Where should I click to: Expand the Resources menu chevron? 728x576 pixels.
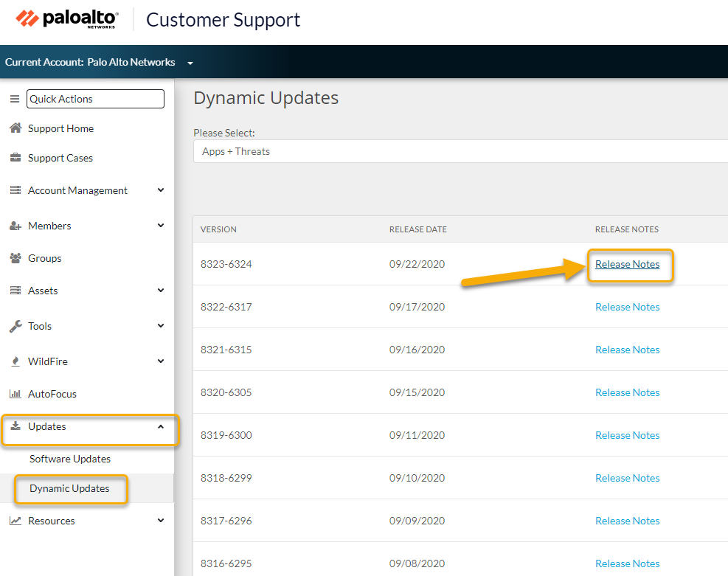click(161, 521)
